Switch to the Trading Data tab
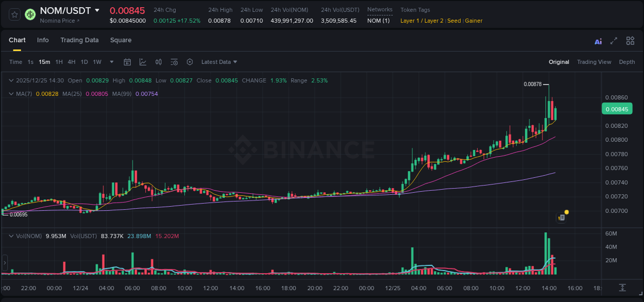The width and height of the screenshot is (644, 302). [79, 40]
